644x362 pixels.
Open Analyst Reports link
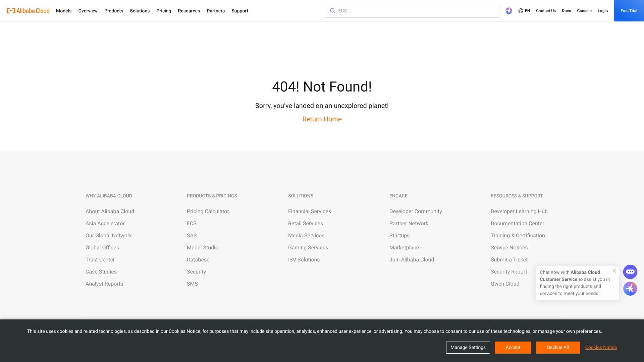[x=104, y=284]
